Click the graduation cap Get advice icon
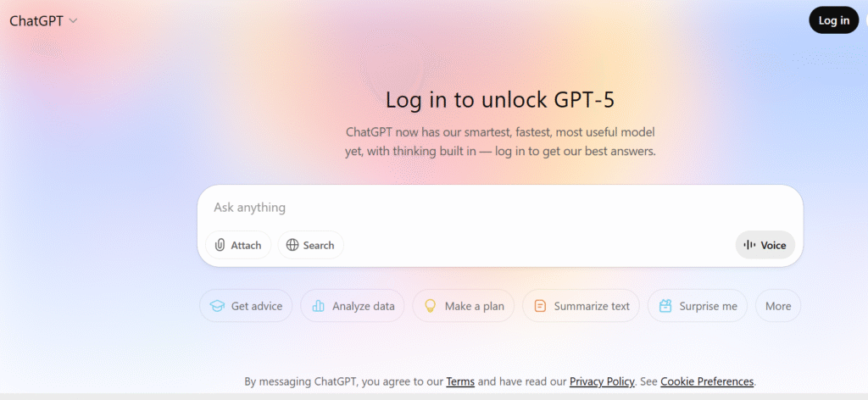The height and width of the screenshot is (400, 868). (x=218, y=306)
